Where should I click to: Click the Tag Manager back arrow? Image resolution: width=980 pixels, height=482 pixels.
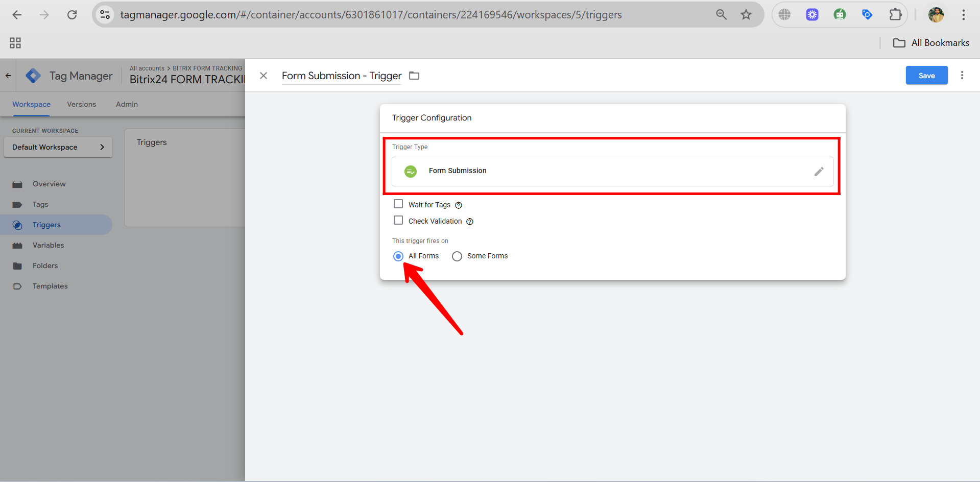(8, 76)
